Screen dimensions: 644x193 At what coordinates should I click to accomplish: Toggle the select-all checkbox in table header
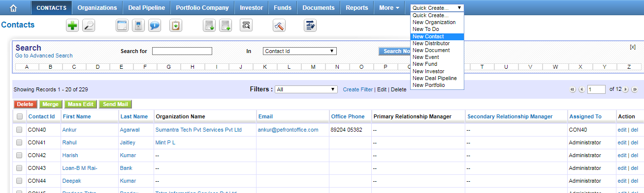pyautogui.click(x=20, y=116)
